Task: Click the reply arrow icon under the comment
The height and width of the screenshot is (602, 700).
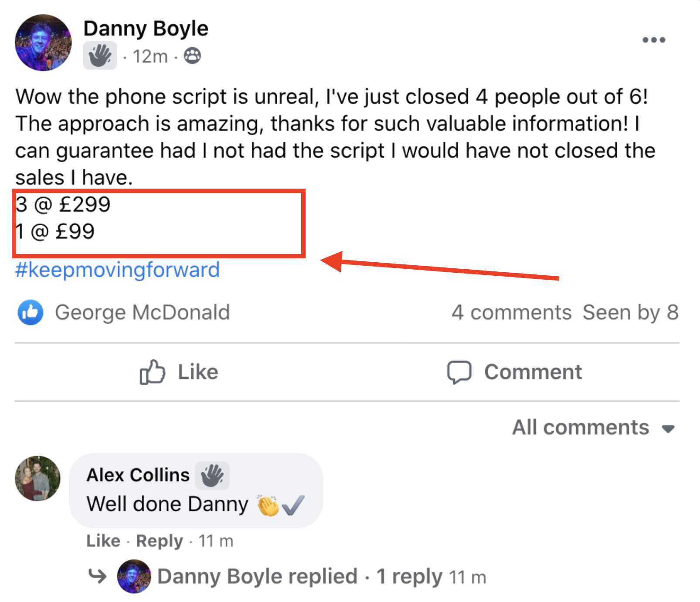Action: pyautogui.click(x=97, y=576)
